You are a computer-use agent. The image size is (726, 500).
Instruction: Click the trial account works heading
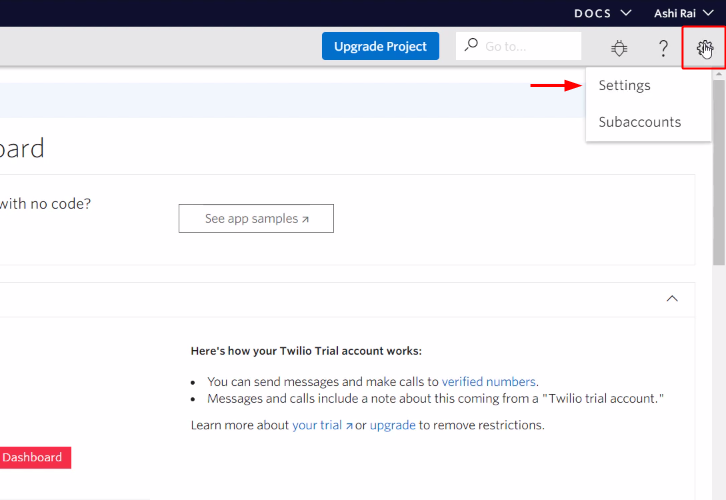pyautogui.click(x=306, y=351)
